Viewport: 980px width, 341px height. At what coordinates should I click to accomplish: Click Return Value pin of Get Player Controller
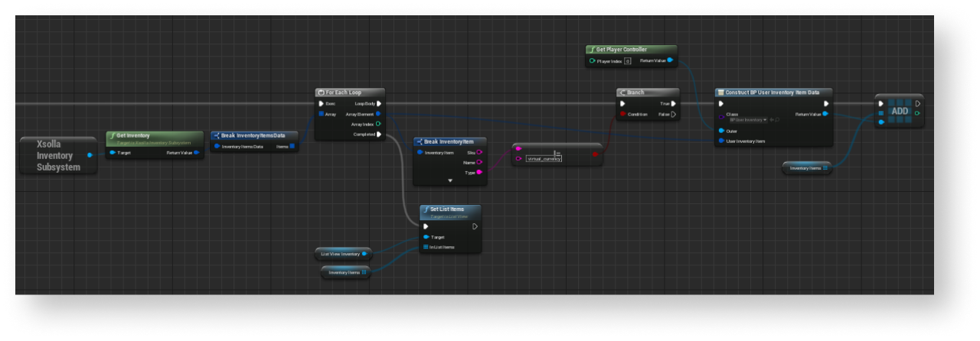(x=671, y=60)
